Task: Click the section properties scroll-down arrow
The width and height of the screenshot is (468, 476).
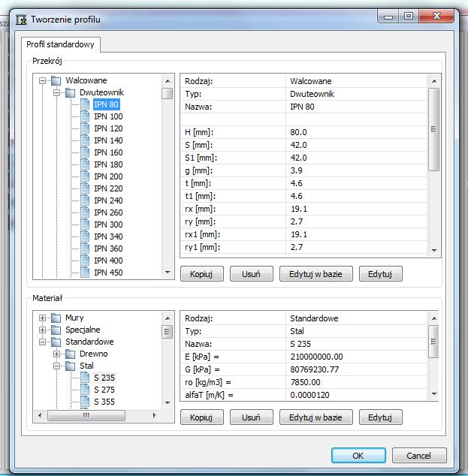Action: [434, 251]
